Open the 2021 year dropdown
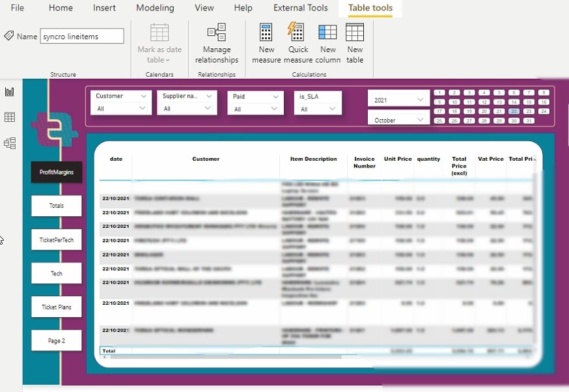 point(398,100)
